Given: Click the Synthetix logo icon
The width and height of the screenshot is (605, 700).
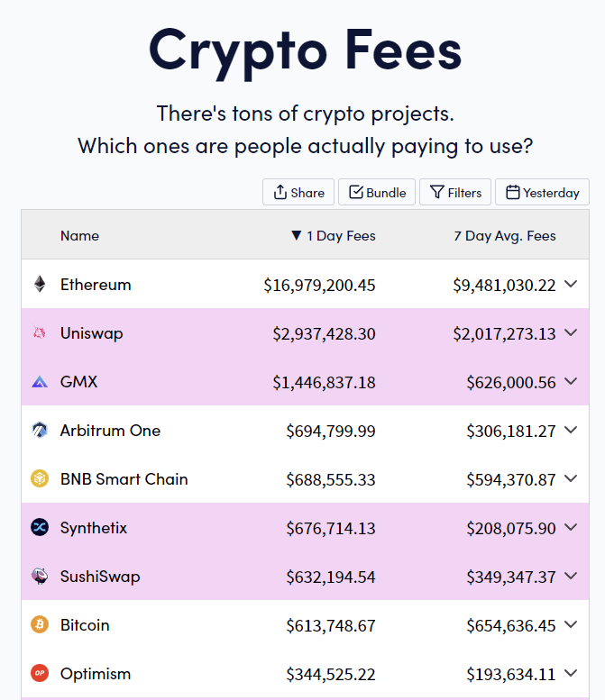Looking at the screenshot, I should point(39,528).
